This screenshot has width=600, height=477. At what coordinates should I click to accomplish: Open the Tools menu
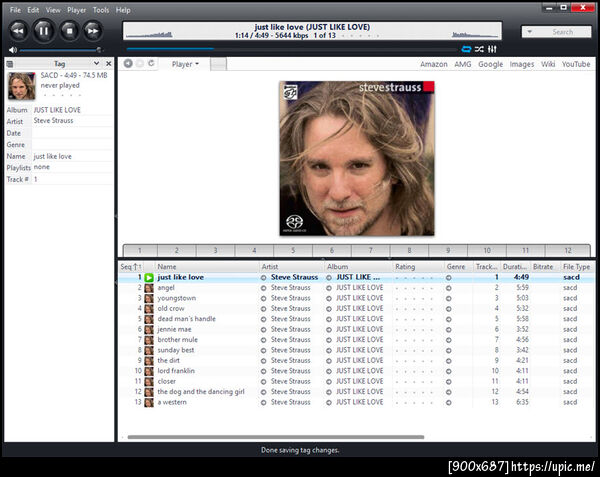tap(101, 10)
